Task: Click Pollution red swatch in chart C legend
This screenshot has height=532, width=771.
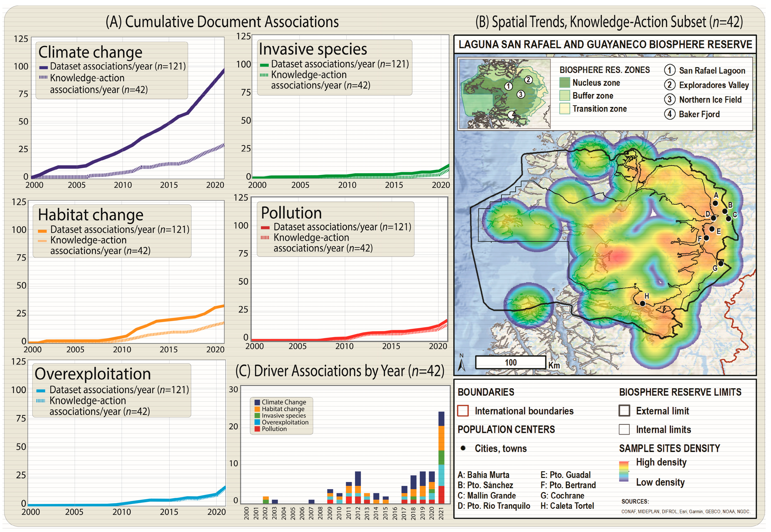Action: click(257, 429)
